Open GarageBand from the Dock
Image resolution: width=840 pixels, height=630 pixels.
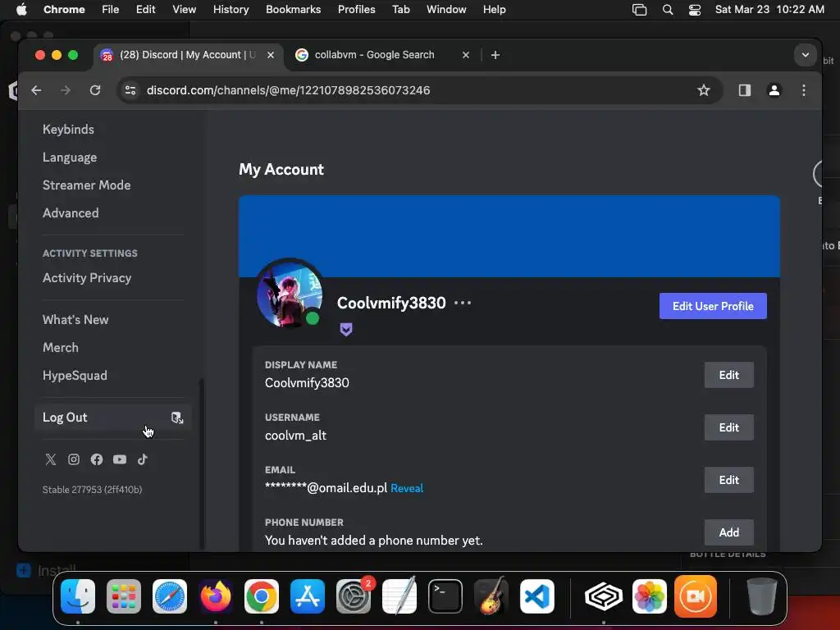[491, 596]
